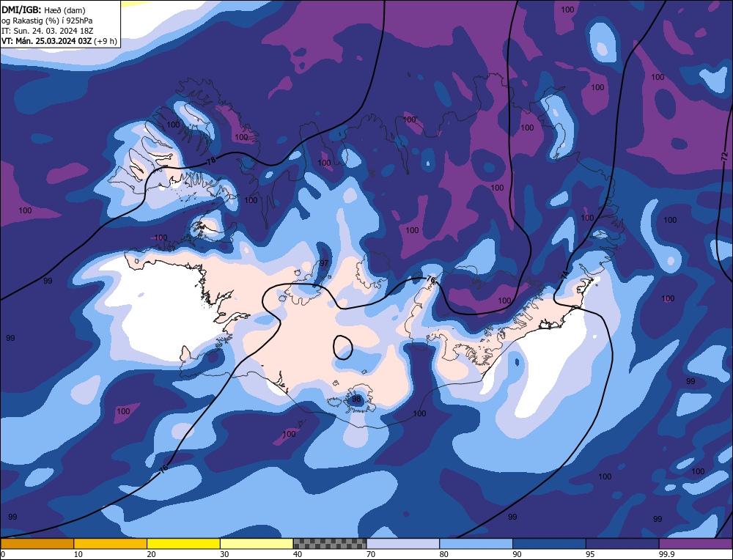Click the '72' height contour label
This screenshot has width=733, height=560.
[x=725, y=156]
